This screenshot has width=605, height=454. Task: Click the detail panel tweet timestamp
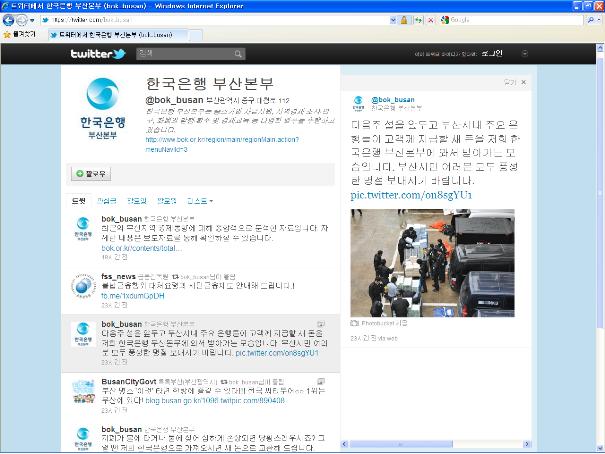click(363, 338)
